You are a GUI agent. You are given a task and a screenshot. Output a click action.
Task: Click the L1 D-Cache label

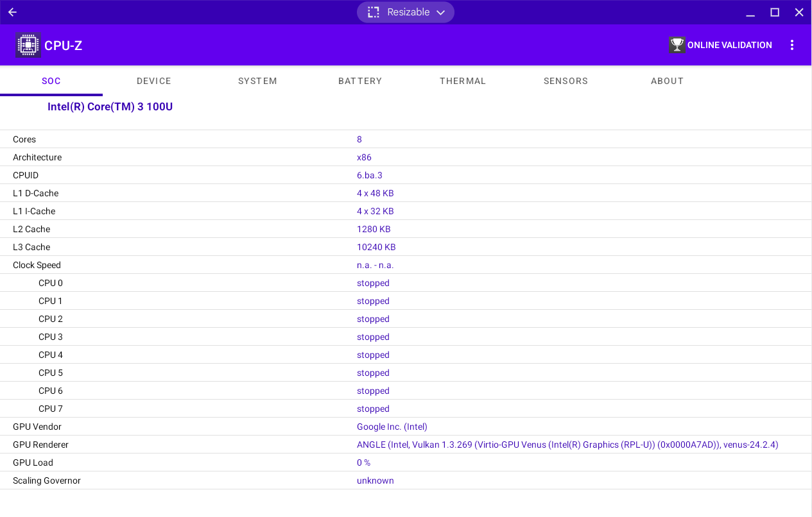(x=36, y=193)
